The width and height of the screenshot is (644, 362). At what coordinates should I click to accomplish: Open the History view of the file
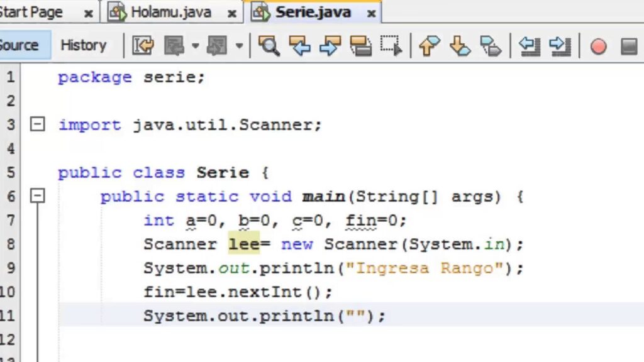(x=83, y=45)
